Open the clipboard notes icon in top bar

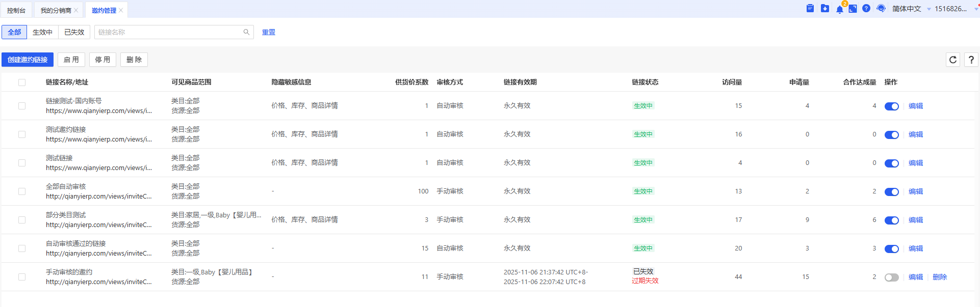pyautogui.click(x=810, y=8)
